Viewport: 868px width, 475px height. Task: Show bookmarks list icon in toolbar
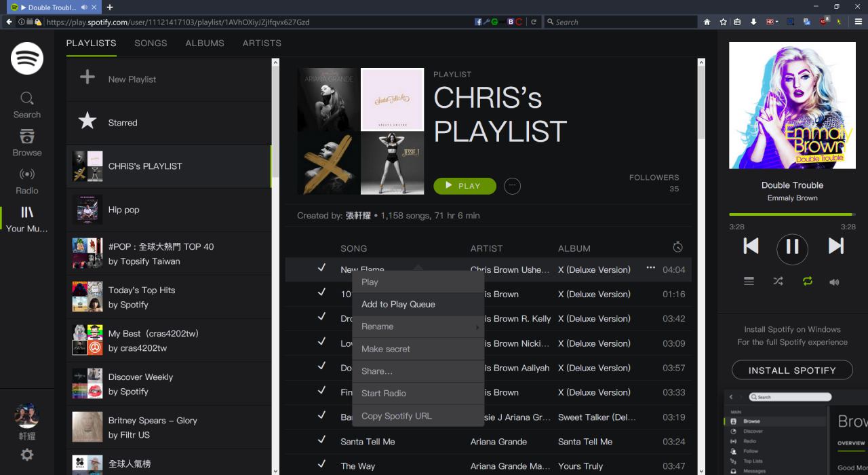pyautogui.click(x=738, y=22)
